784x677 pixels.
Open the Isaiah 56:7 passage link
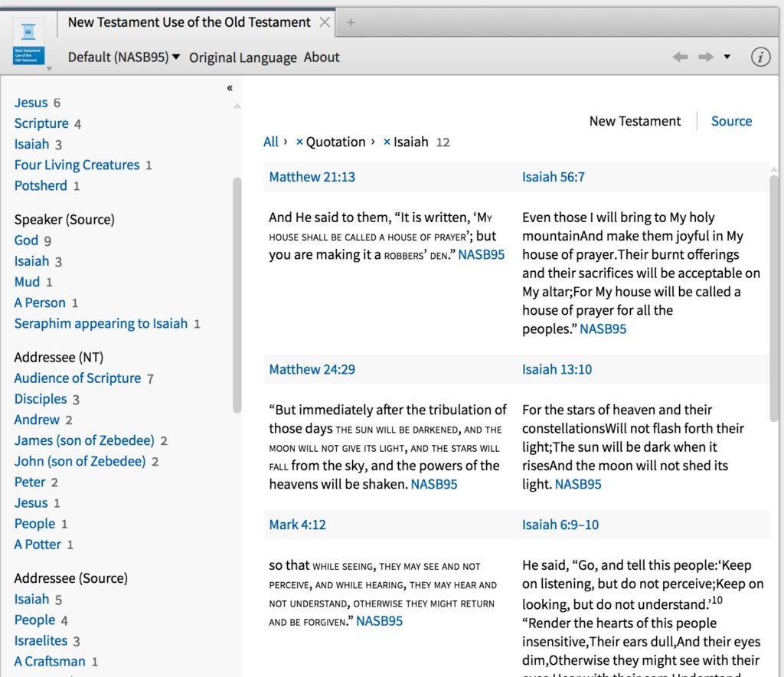click(x=553, y=176)
